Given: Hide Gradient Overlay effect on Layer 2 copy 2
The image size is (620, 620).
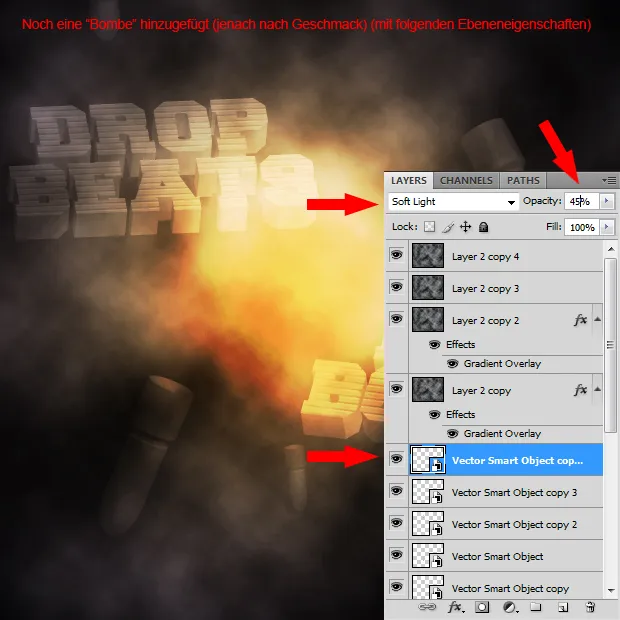Looking at the screenshot, I should [x=451, y=364].
